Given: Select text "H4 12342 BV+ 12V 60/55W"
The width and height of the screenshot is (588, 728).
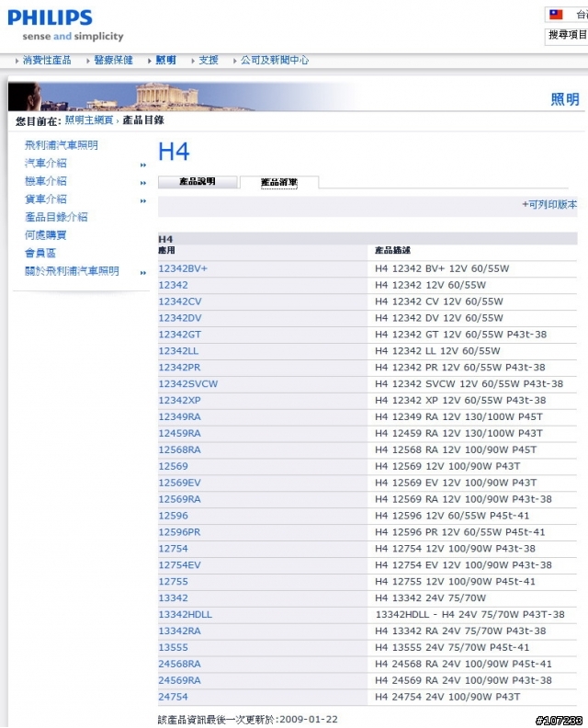Looking at the screenshot, I should (442, 268).
